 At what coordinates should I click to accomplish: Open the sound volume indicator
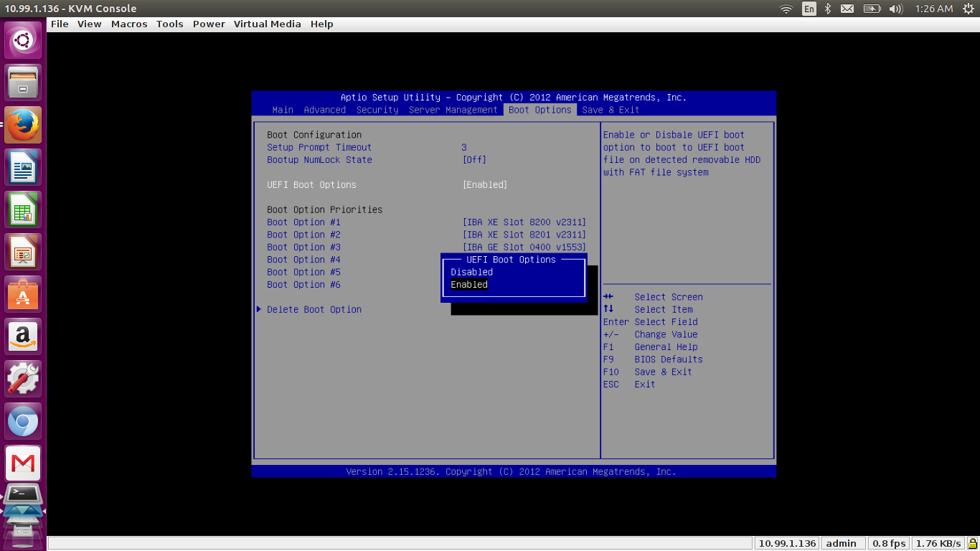pyautogui.click(x=895, y=9)
